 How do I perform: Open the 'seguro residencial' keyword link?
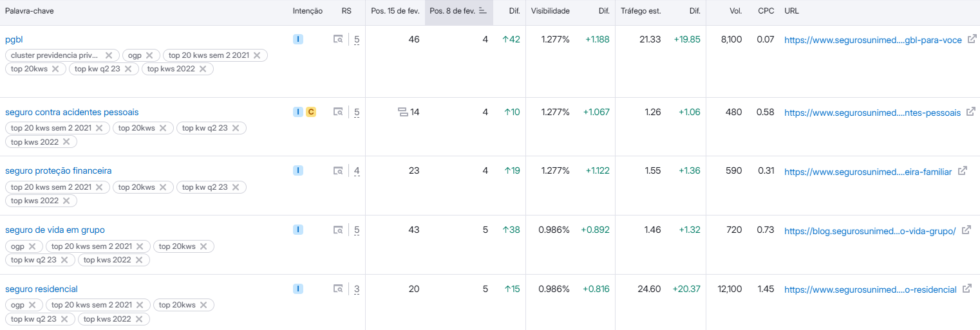tap(41, 289)
